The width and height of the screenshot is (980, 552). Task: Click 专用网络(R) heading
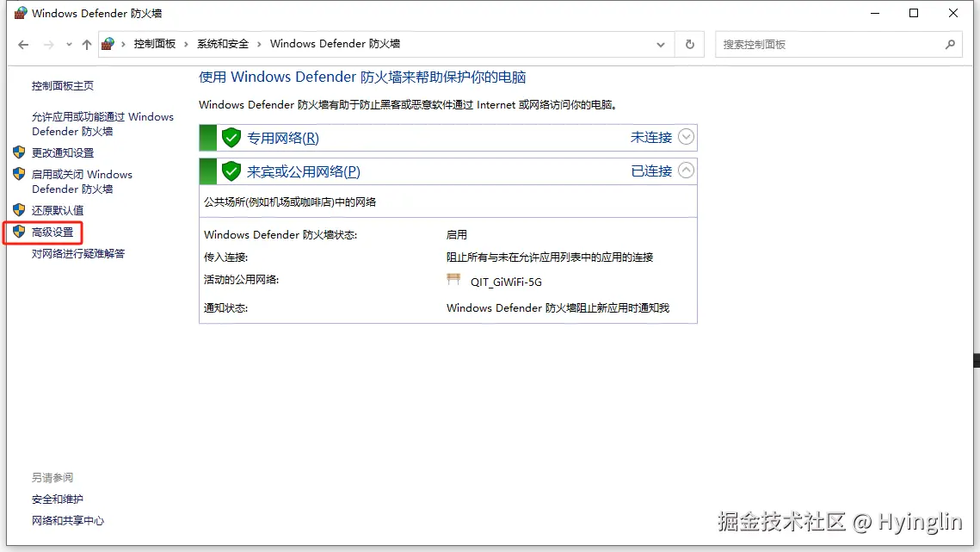(x=282, y=138)
